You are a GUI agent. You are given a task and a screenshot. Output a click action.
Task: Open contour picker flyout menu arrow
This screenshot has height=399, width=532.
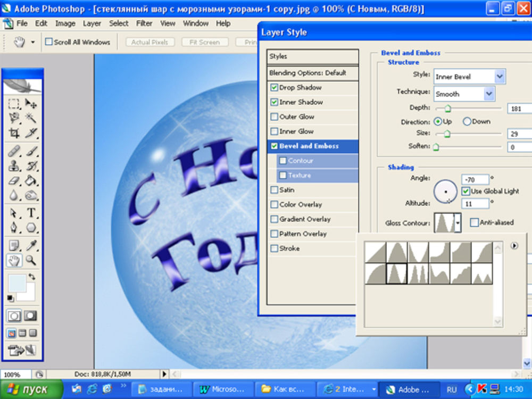coord(514,246)
